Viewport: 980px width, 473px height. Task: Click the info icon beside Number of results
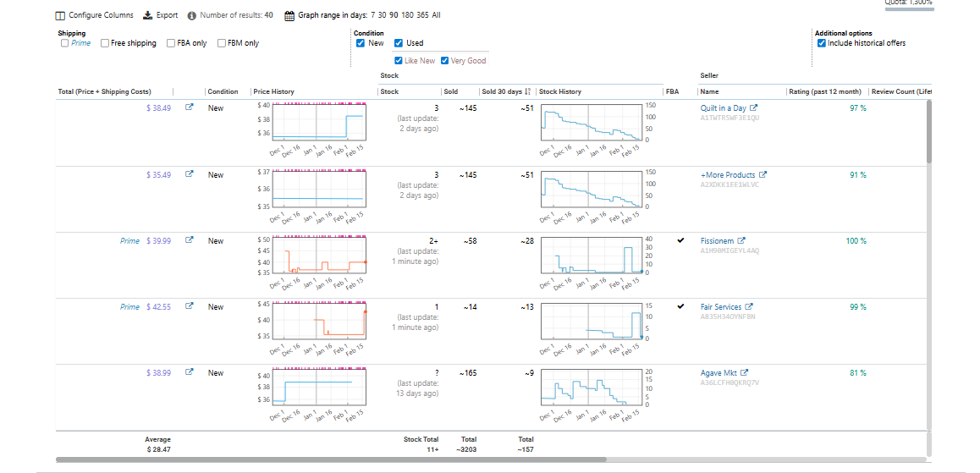pyautogui.click(x=192, y=15)
